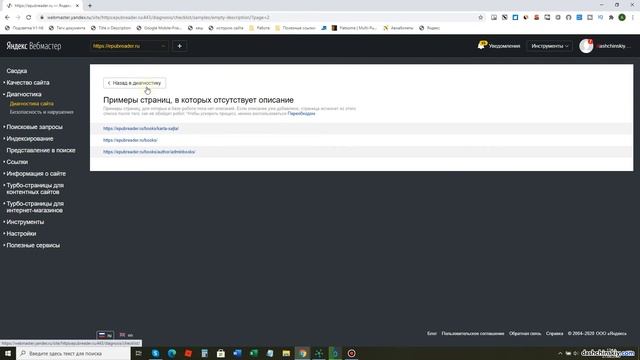Bookmark this page with the star icon

click(480, 18)
